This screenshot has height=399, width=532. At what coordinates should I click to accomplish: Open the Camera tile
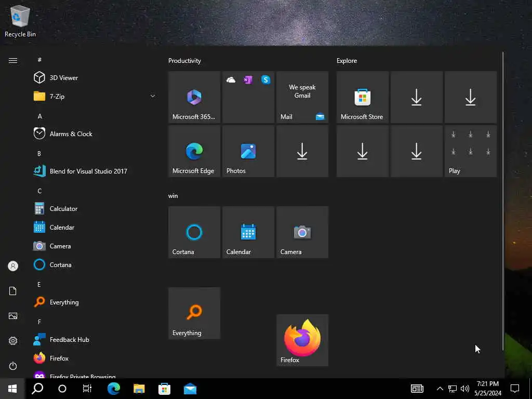(302, 232)
